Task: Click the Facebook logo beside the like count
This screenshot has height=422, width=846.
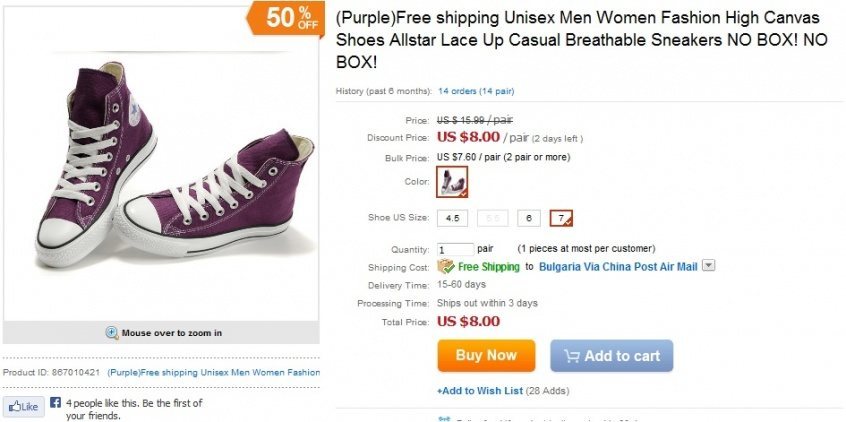Action: 56,404
